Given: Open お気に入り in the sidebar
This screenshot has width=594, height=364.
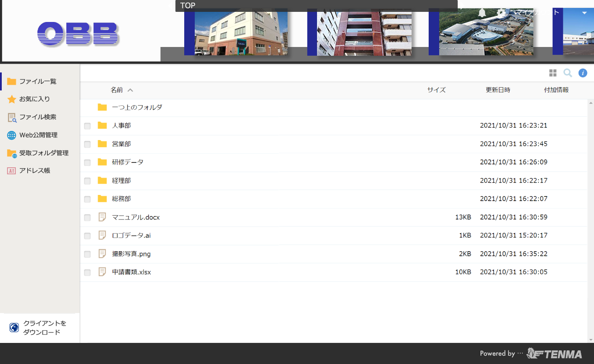Looking at the screenshot, I should [x=34, y=99].
